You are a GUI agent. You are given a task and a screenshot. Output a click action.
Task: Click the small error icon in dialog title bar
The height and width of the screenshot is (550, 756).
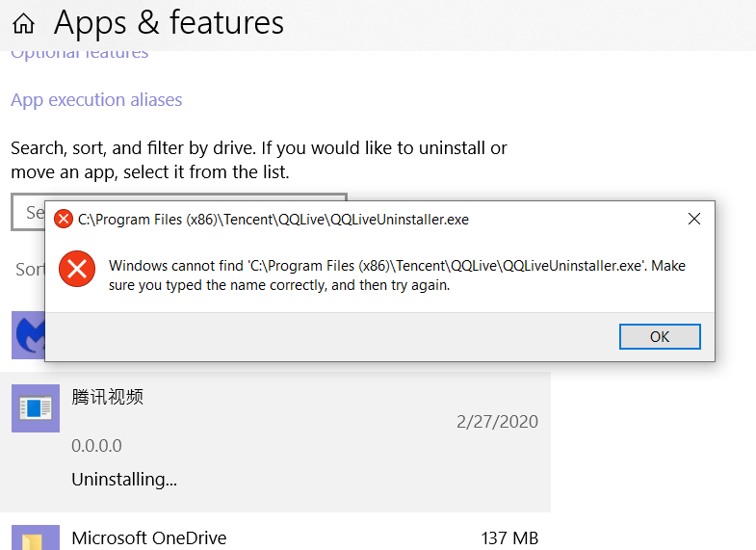click(64, 219)
